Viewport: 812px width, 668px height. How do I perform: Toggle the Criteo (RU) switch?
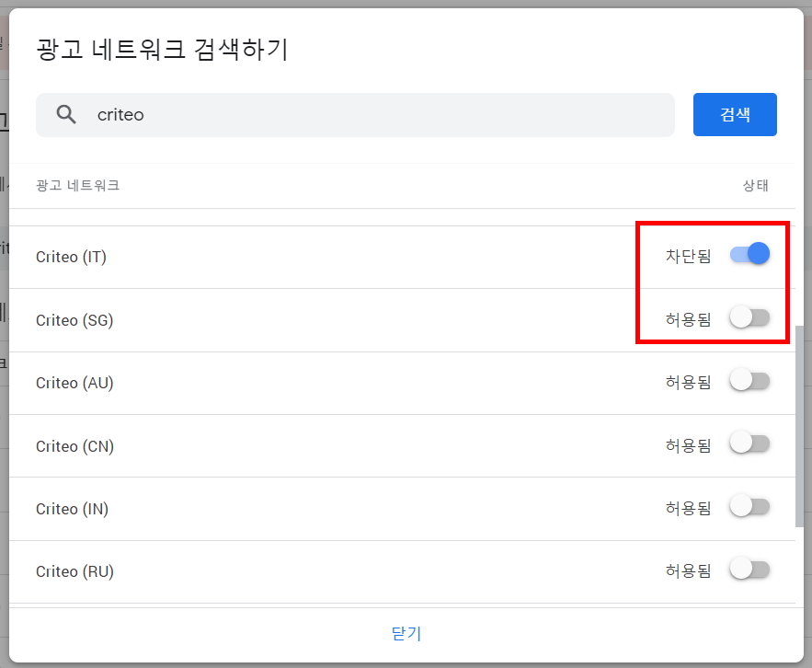click(749, 569)
